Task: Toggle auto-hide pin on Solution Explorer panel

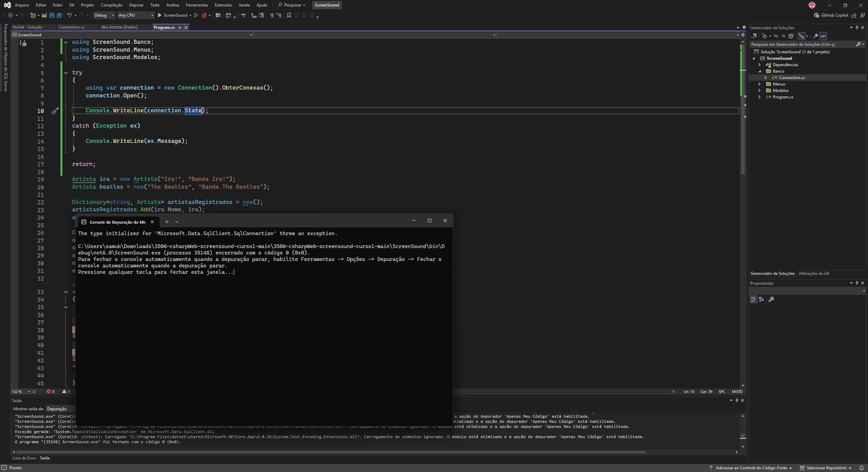Action: [x=857, y=27]
